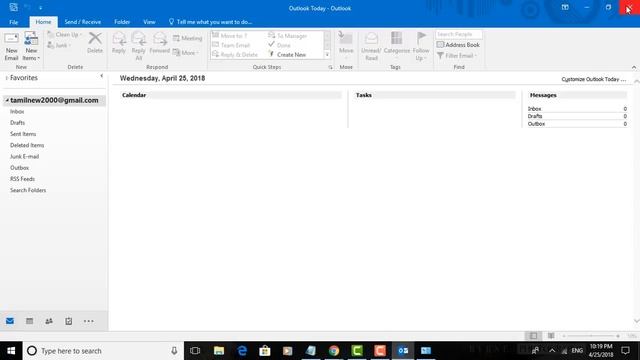Open the More respond options dropdown
The image size is (640, 360).
pyautogui.click(x=186, y=53)
